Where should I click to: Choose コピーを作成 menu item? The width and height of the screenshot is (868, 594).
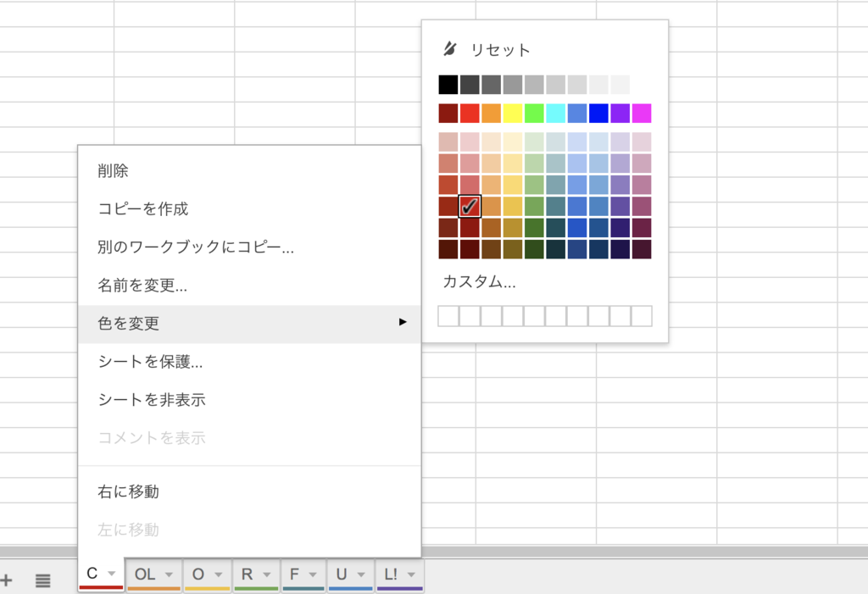249,208
